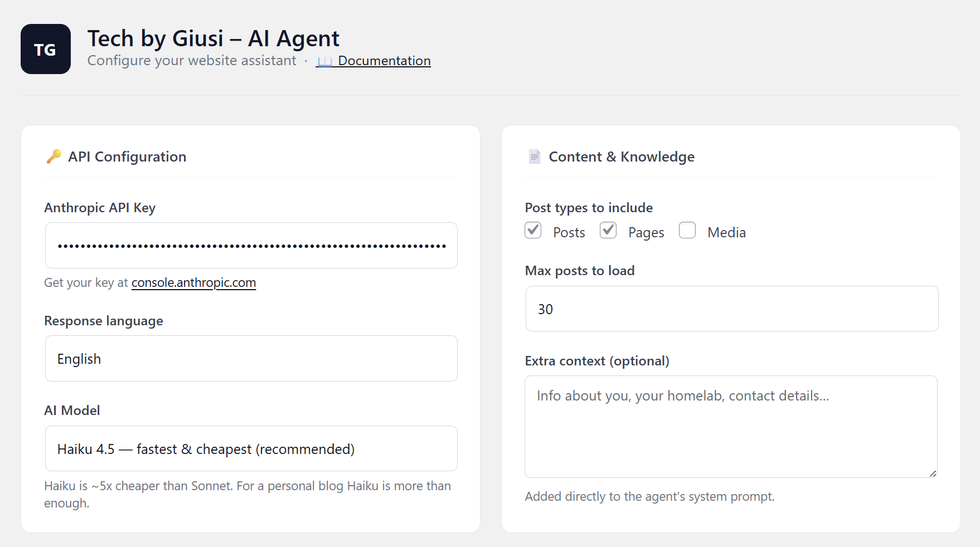Focus the Anthropic API Key field
The height and width of the screenshot is (547, 980).
pos(251,246)
